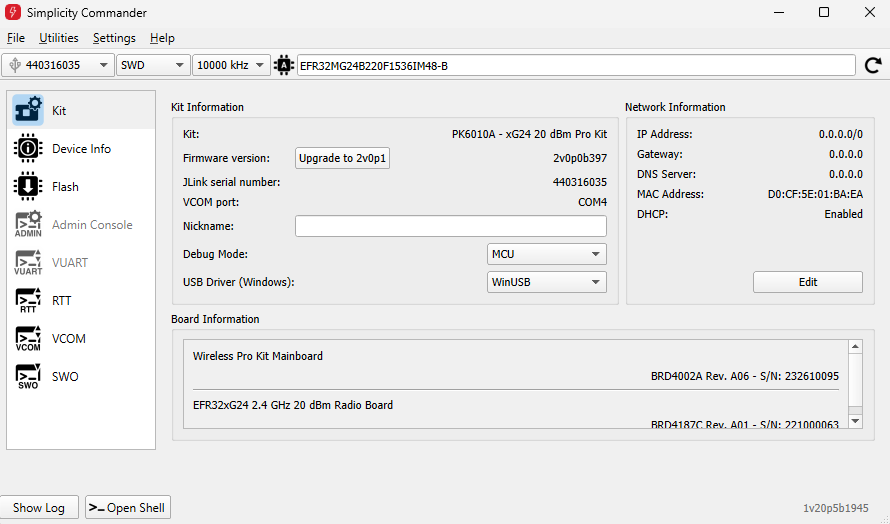Open the Device Info sidebar icon
Image resolution: width=890 pixels, height=524 pixels.
coord(28,148)
